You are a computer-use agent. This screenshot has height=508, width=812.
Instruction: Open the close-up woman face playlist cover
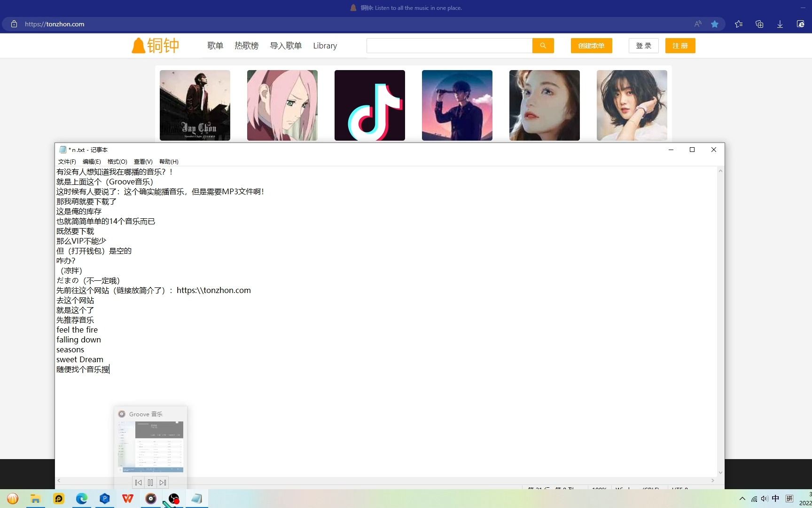click(x=545, y=105)
